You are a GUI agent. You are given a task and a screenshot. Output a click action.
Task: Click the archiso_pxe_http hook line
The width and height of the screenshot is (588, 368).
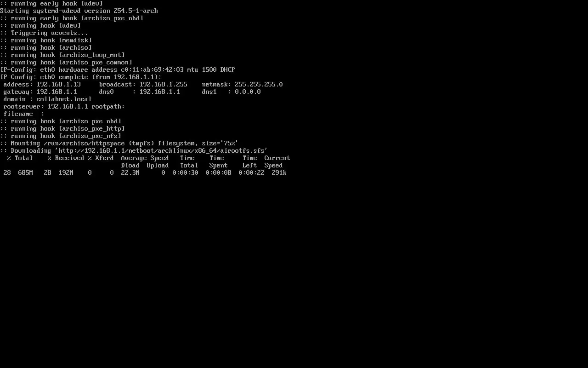pyautogui.click(x=62, y=128)
